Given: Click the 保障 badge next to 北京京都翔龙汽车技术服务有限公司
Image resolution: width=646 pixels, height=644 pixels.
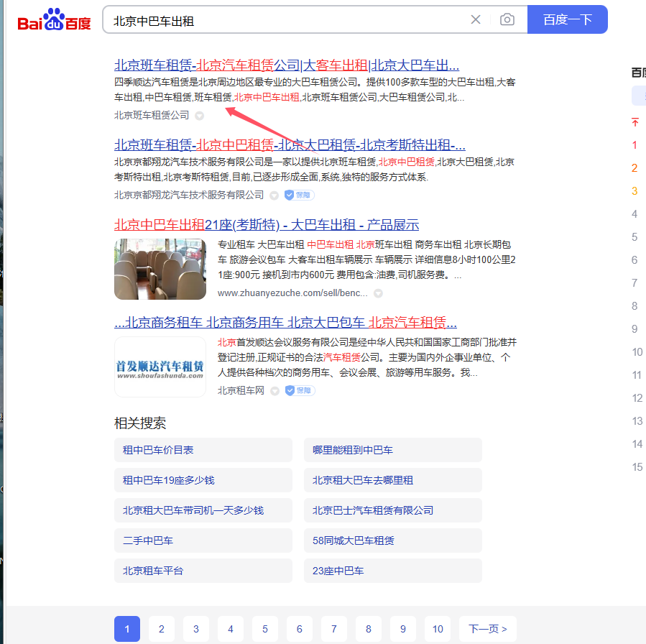Looking at the screenshot, I should [299, 195].
